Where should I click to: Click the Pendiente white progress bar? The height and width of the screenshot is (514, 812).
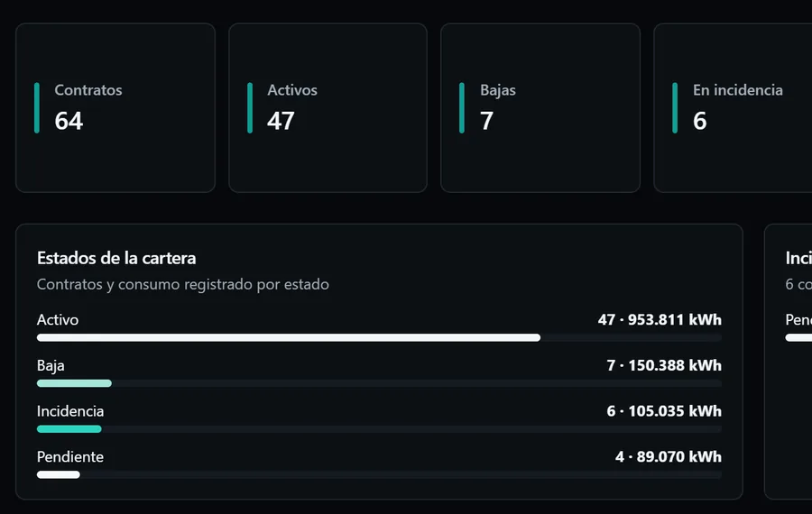point(58,474)
